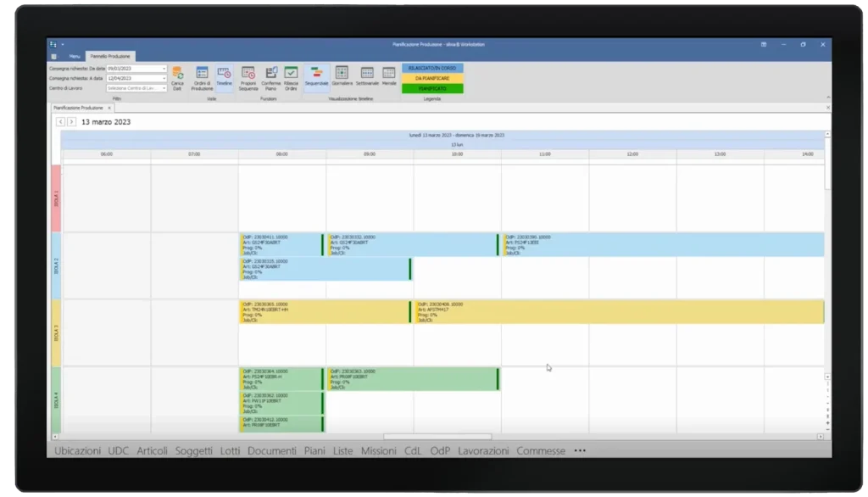Viewport: 868px width, 497px height.
Task: Open Documenti in the bottom navigation
Action: tap(272, 451)
